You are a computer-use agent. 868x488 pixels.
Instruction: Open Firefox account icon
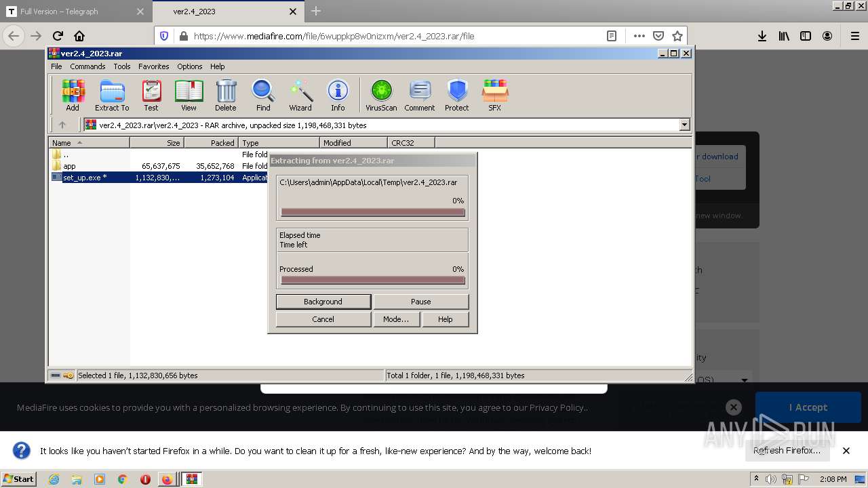[x=827, y=36]
